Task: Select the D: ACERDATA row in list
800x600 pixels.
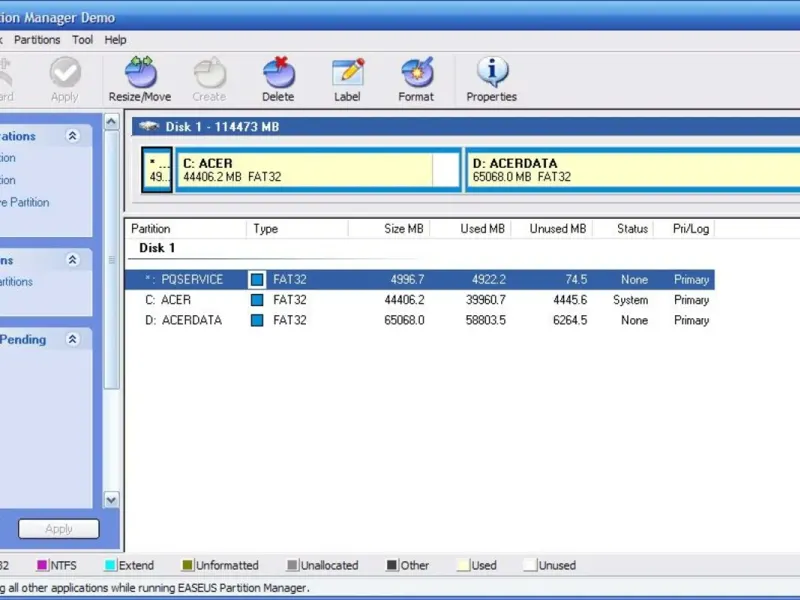Action: [x=420, y=320]
